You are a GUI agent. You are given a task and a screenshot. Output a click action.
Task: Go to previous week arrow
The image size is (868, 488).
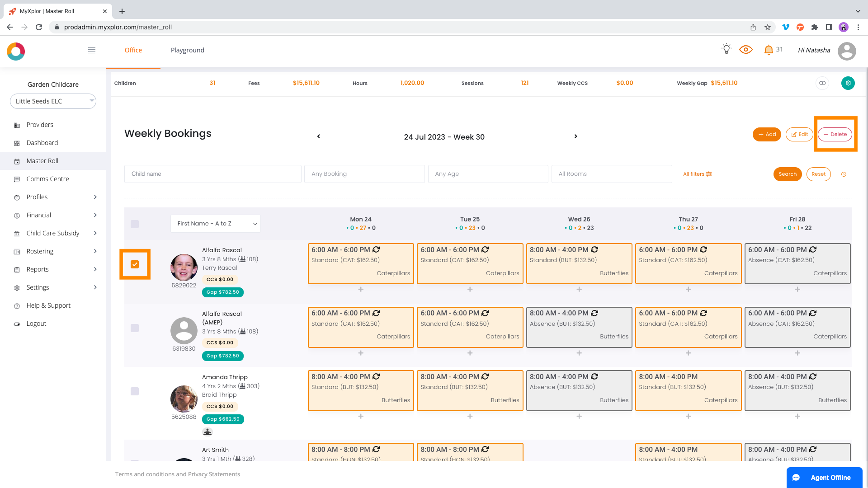pos(319,136)
